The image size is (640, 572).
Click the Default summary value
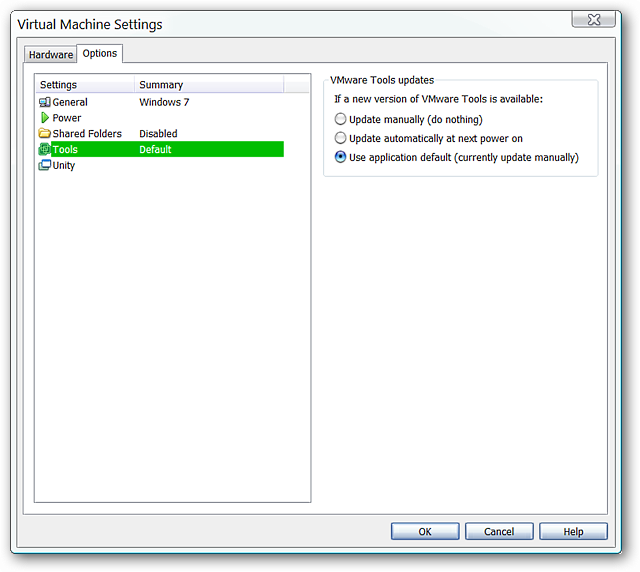pyautogui.click(x=155, y=149)
